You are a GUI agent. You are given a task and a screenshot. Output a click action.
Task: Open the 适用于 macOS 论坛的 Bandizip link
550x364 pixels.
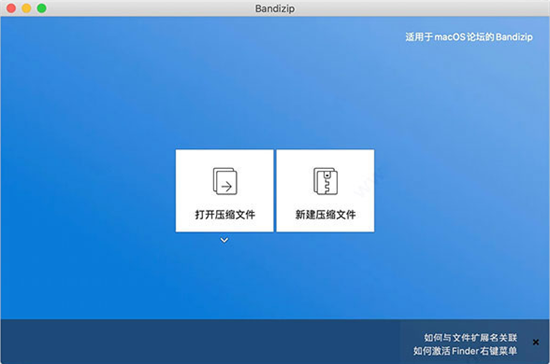[x=469, y=37]
